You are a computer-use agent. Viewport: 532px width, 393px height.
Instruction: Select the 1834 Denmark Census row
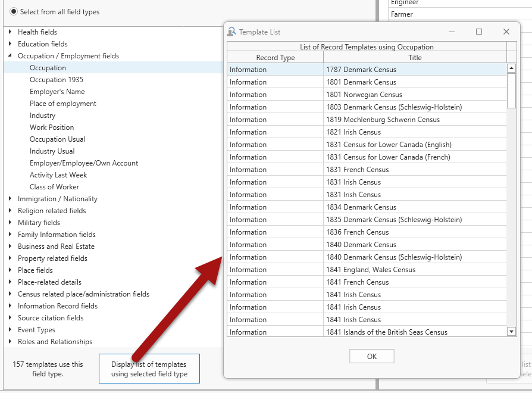[x=367, y=207]
